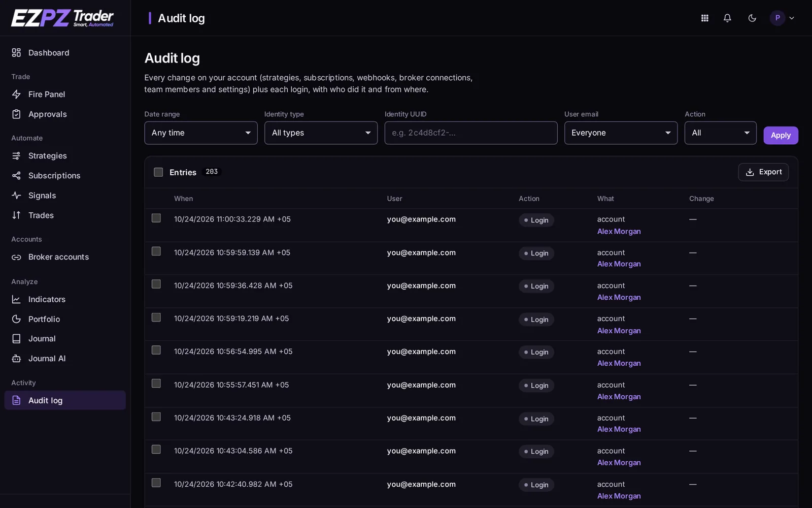Apply the audit log filters
The height and width of the screenshot is (508, 812).
pyautogui.click(x=781, y=135)
